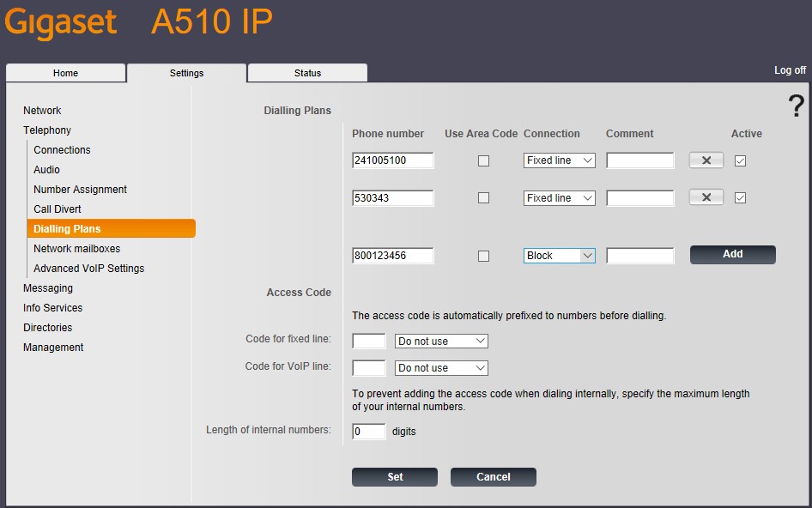Click the phone number field containing 241005100
812x508 pixels.
pos(392,160)
